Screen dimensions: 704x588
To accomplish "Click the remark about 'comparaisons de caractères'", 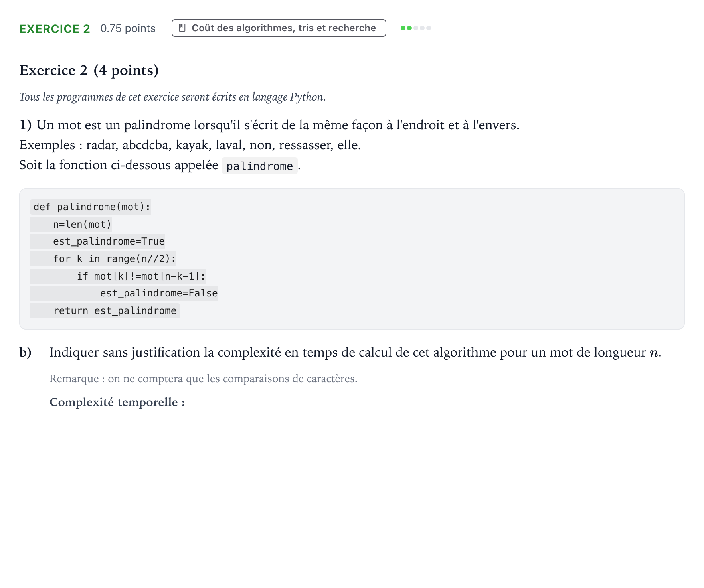I will pos(204,379).
